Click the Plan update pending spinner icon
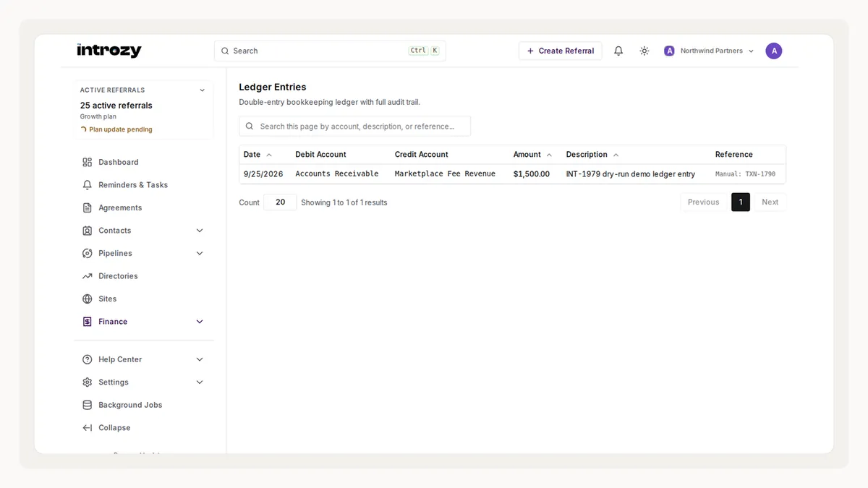868x488 pixels. point(83,129)
